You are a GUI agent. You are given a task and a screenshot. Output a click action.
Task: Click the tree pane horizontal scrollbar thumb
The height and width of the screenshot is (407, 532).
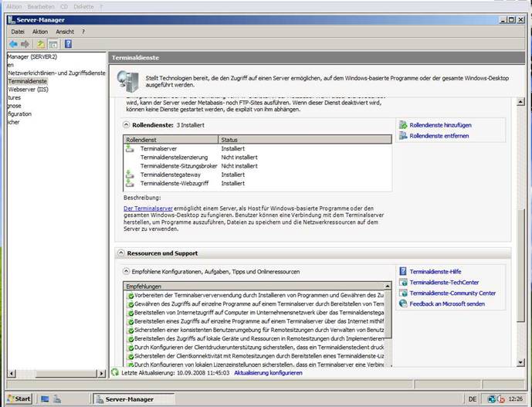[x=66, y=373]
